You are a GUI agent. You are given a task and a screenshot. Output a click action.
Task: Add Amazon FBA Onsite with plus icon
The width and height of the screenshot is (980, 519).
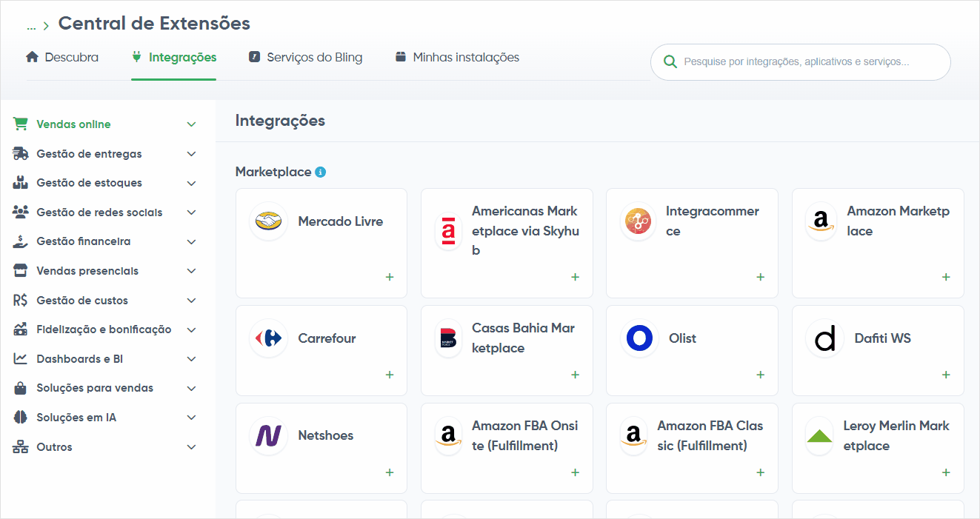tap(575, 472)
